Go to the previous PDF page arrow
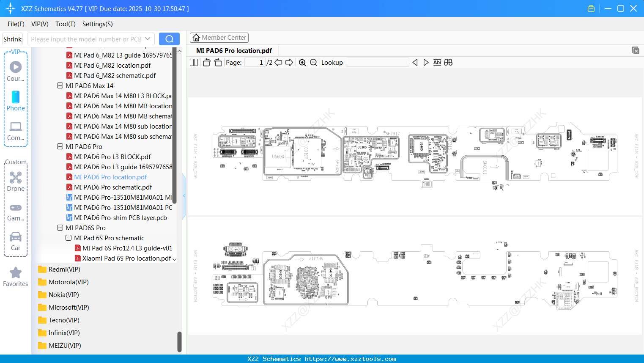The height and width of the screenshot is (363, 644). 278,63
